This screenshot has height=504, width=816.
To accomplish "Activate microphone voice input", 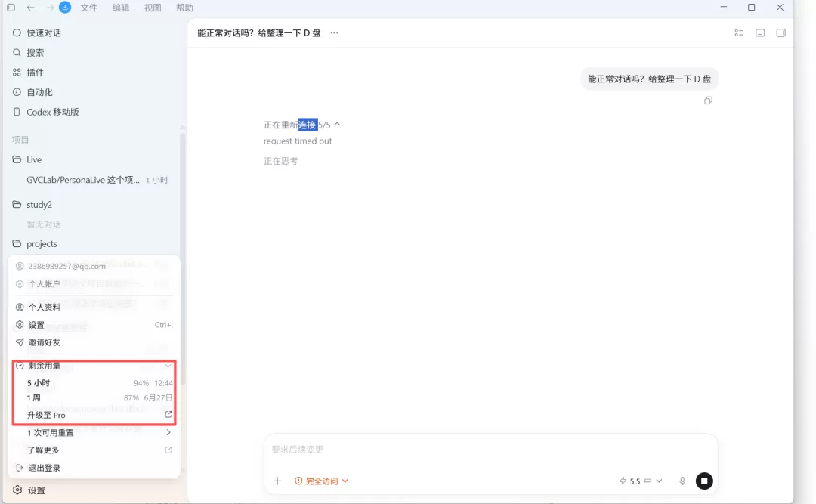I will pos(682,481).
